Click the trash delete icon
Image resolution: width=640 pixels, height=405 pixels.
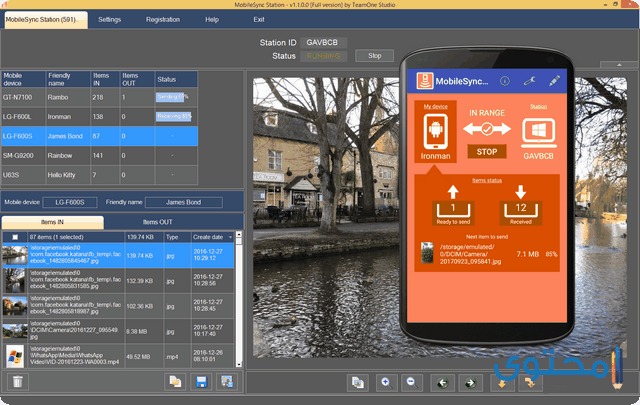[18, 382]
